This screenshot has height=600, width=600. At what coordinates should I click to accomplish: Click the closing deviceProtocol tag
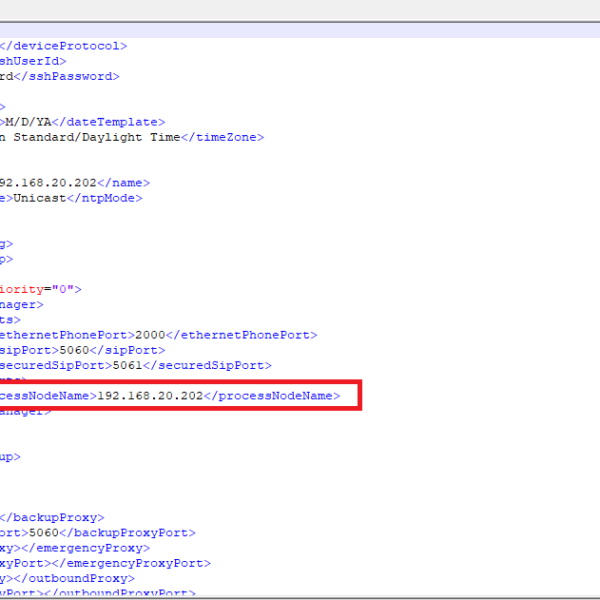point(63,46)
